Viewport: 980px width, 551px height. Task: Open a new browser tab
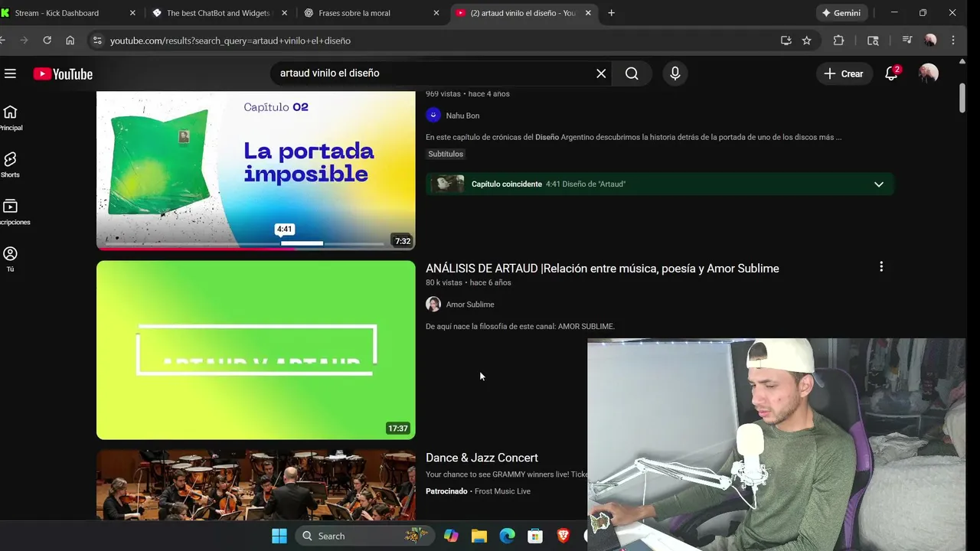(x=611, y=13)
